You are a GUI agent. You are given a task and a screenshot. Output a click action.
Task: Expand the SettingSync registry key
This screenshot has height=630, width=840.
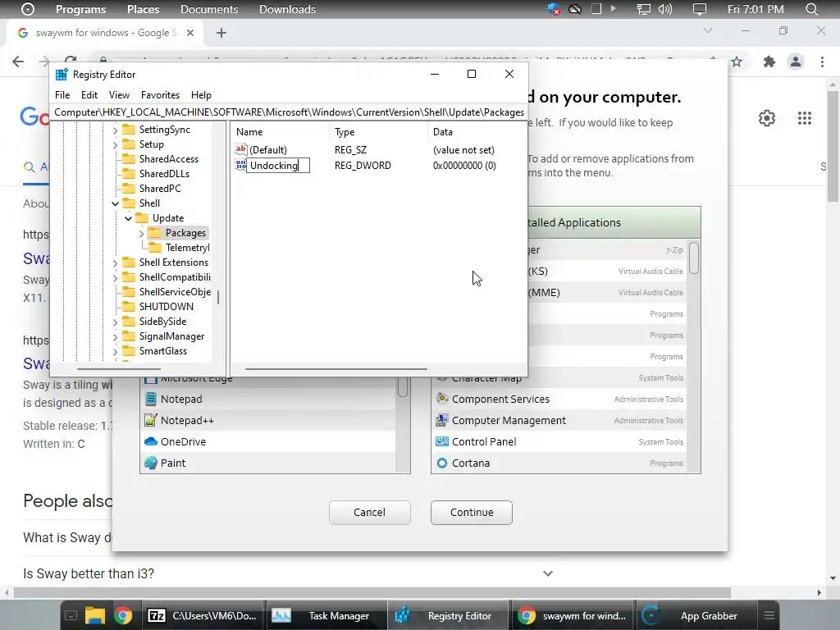click(115, 130)
